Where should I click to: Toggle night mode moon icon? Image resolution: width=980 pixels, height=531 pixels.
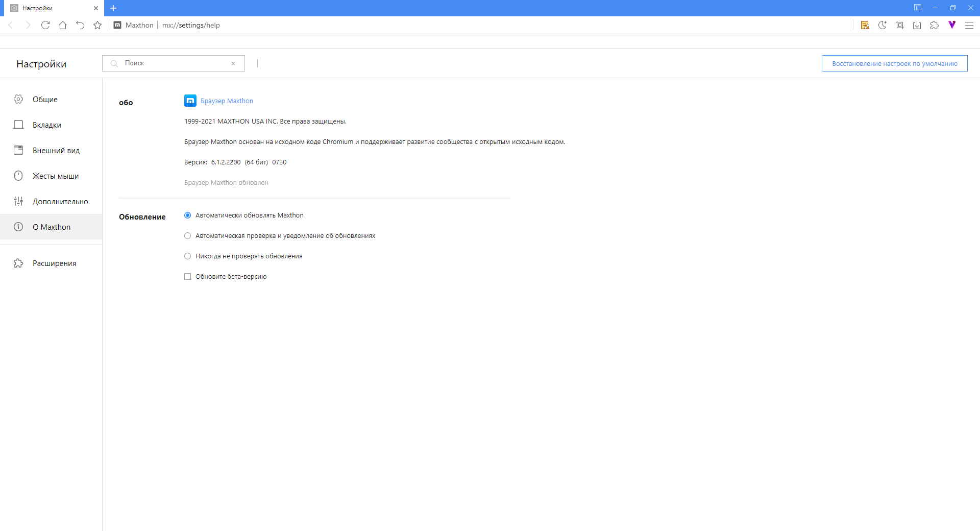click(x=883, y=25)
